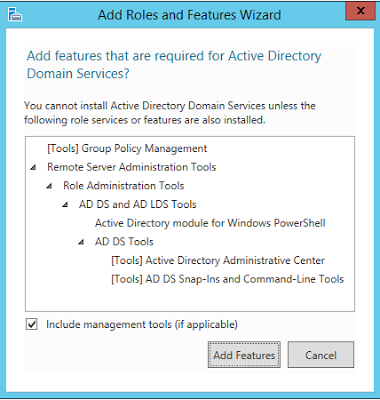Image resolution: width=380 pixels, height=400 pixels.
Task: Click empty area of the features list box
Action: [x=190, y=298]
